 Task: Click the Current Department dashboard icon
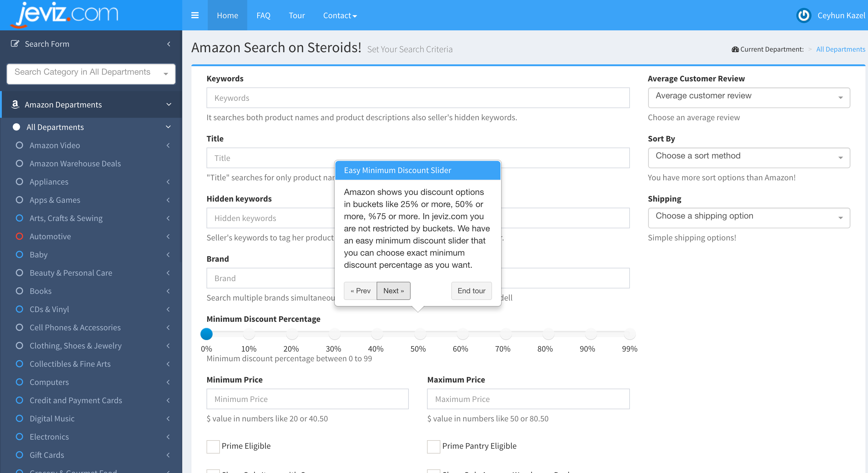735,49
